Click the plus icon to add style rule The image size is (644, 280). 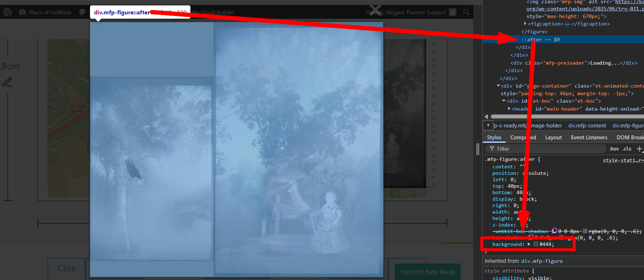tap(639, 149)
